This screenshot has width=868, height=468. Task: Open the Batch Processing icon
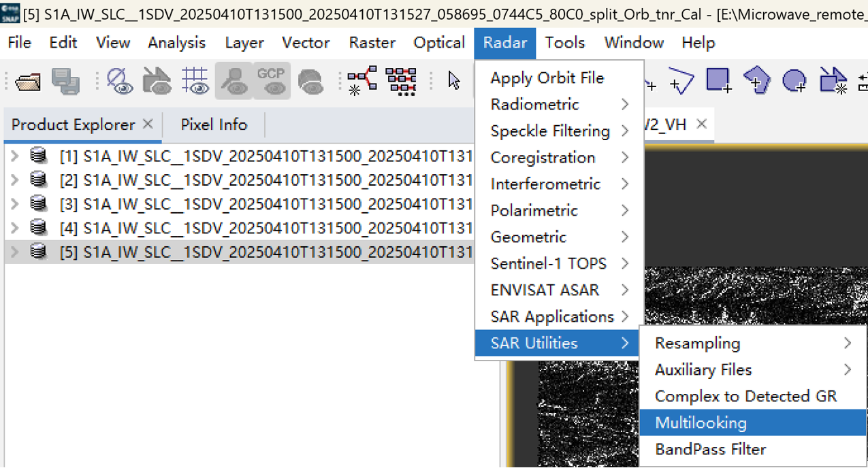[x=401, y=81]
